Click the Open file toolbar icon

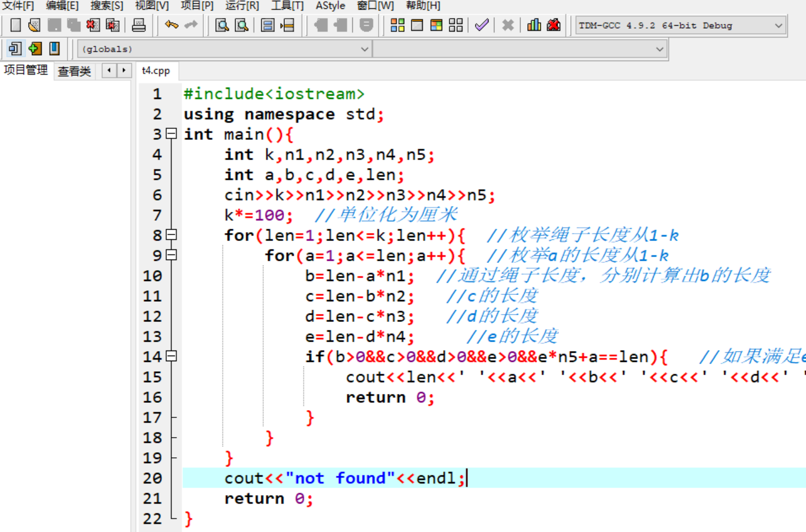35,25
